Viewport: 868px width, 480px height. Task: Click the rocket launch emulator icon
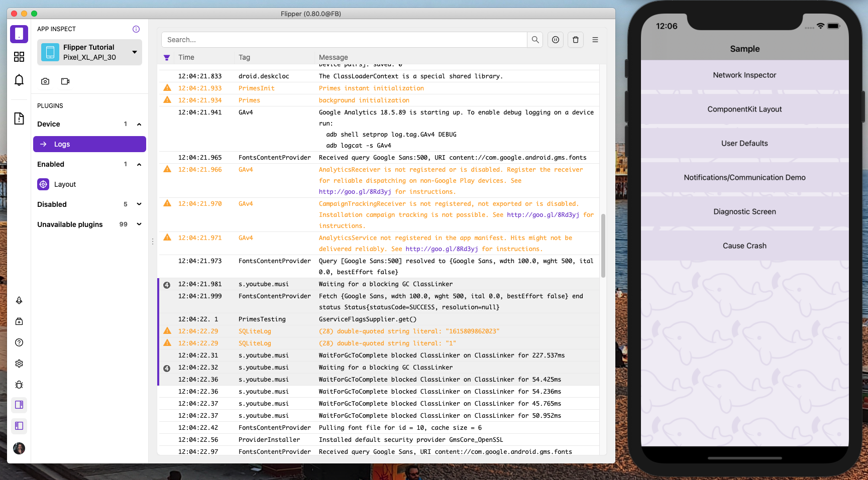(19, 300)
